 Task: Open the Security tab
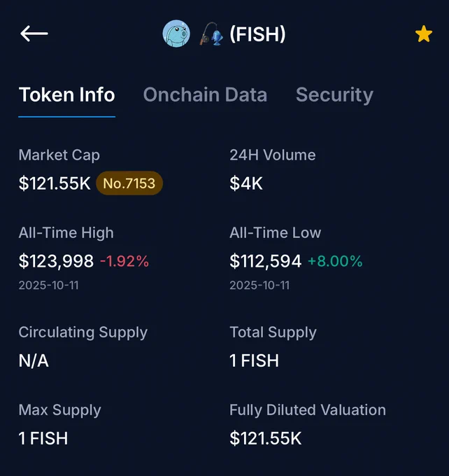334,95
